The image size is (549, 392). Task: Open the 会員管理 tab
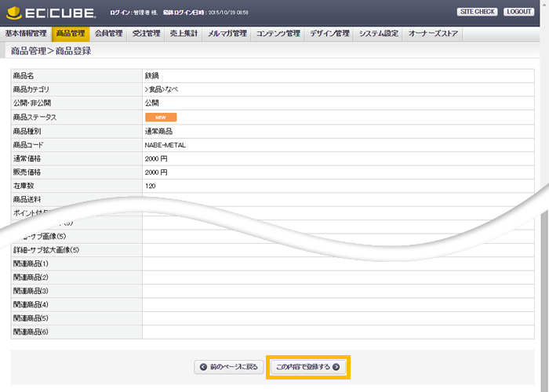pyautogui.click(x=108, y=34)
